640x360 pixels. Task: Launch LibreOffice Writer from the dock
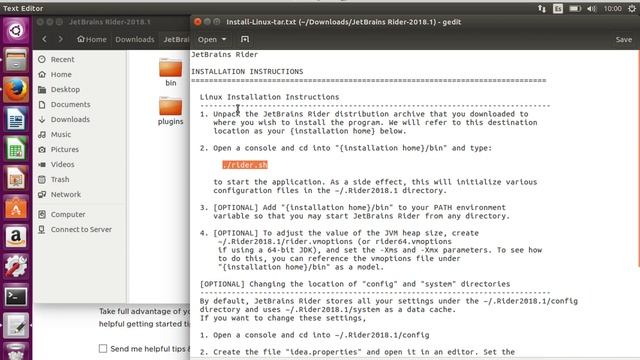point(16,119)
